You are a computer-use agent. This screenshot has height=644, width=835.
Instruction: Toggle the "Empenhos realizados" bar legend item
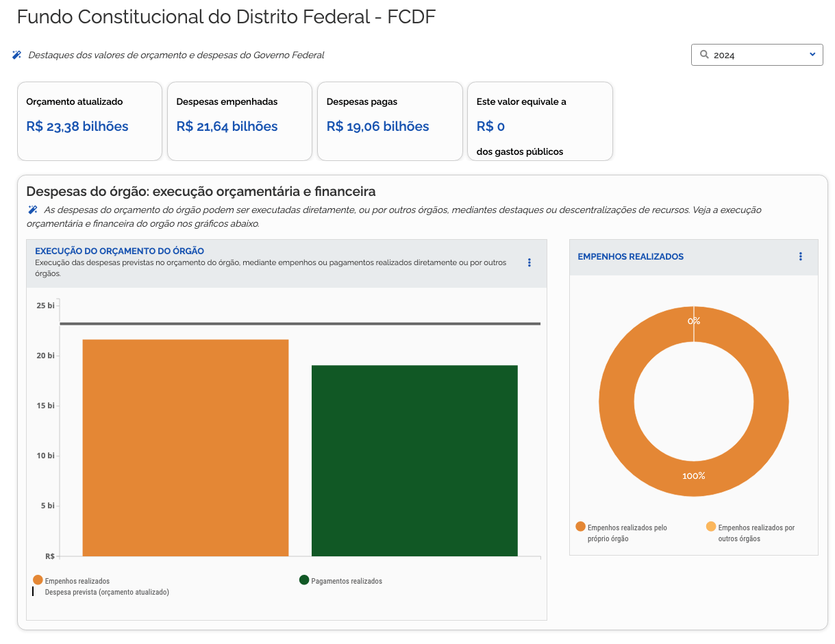(x=72, y=581)
